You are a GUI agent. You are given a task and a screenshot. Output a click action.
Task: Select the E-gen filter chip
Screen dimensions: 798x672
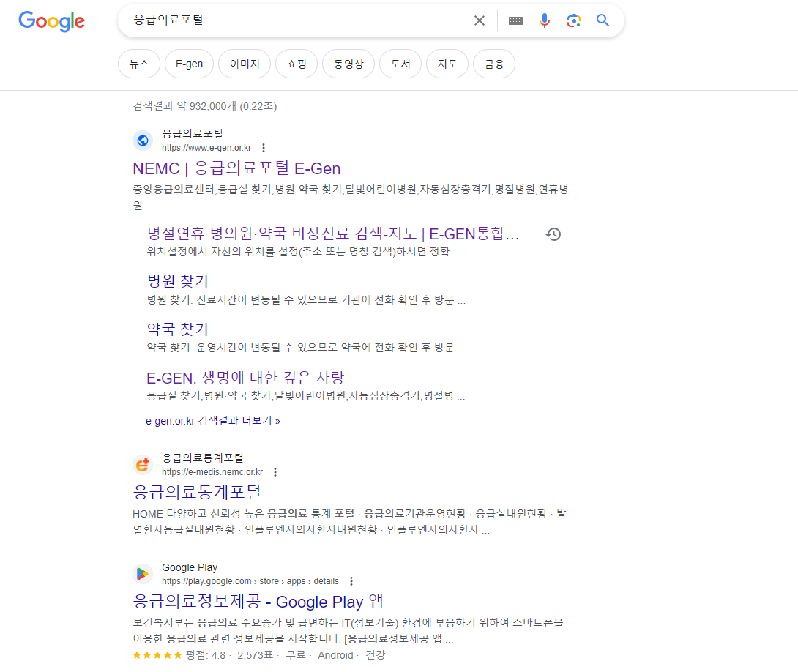(x=189, y=64)
